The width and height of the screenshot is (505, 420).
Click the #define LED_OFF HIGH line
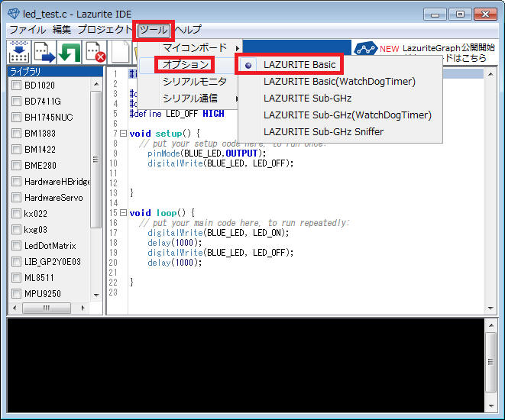[x=176, y=114]
